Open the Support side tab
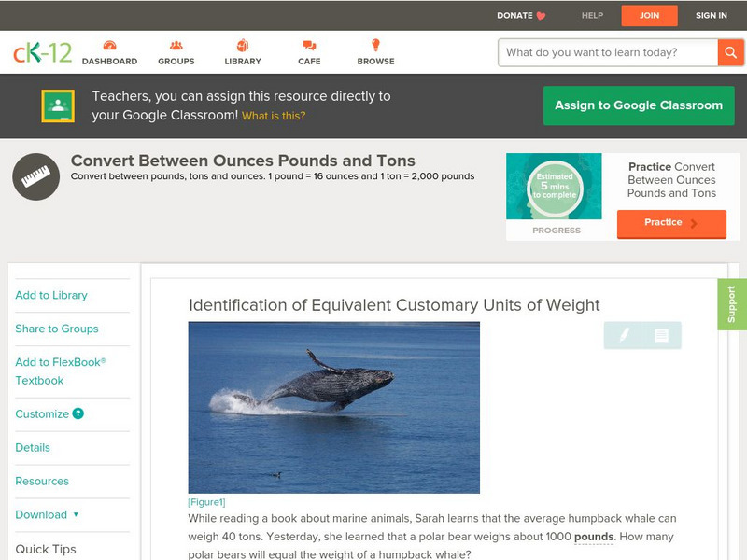The height and width of the screenshot is (560, 747). [x=732, y=304]
